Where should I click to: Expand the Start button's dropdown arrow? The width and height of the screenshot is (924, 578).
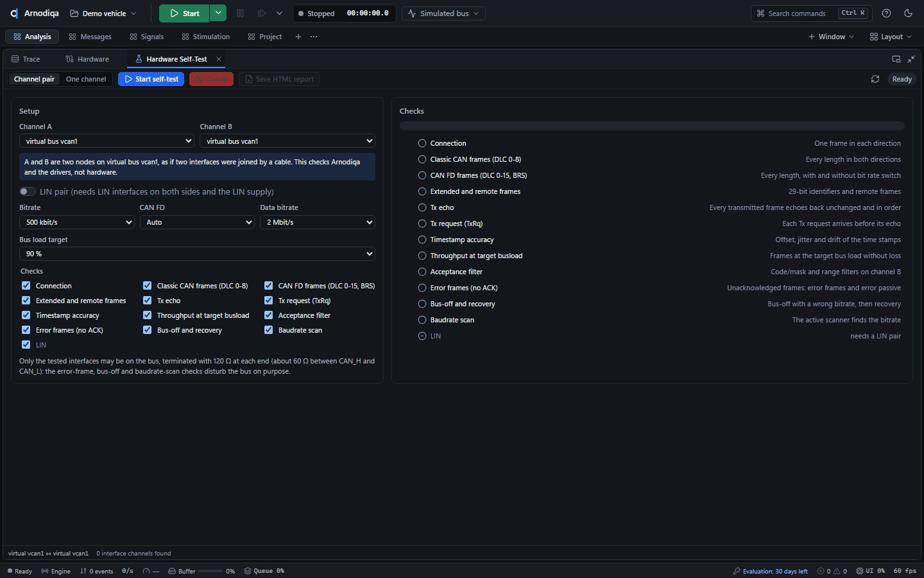[218, 13]
